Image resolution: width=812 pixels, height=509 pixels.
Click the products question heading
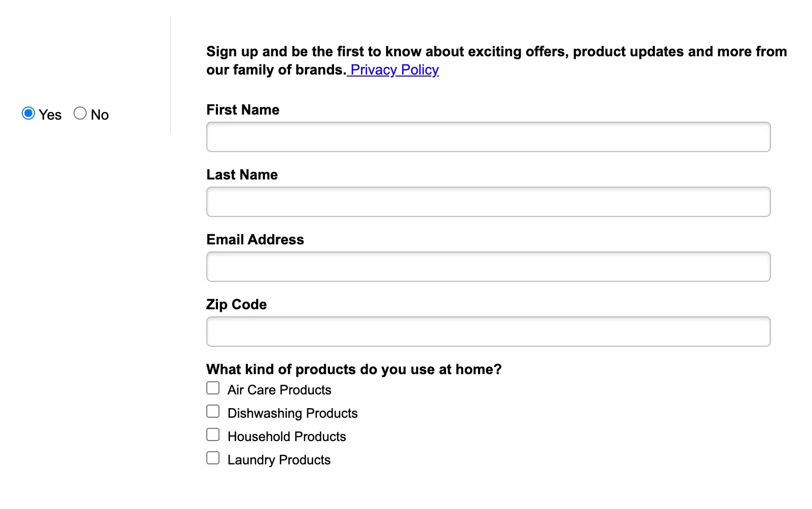coord(354,370)
